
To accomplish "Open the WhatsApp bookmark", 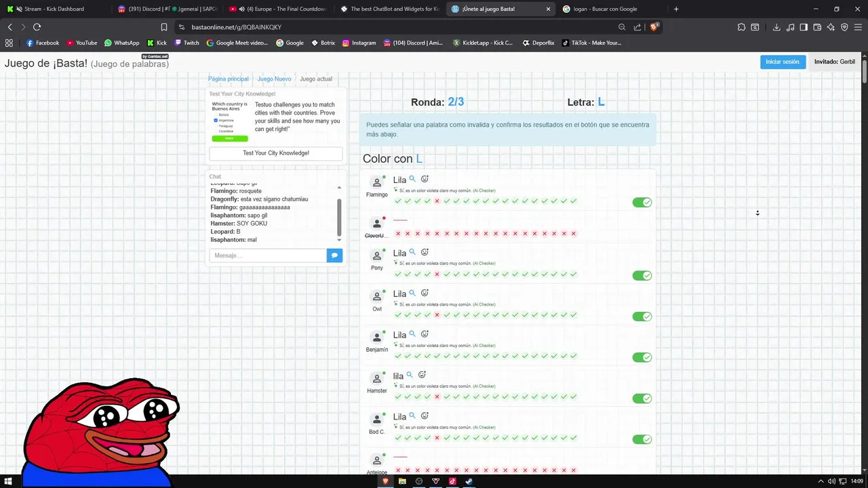I will point(122,43).
